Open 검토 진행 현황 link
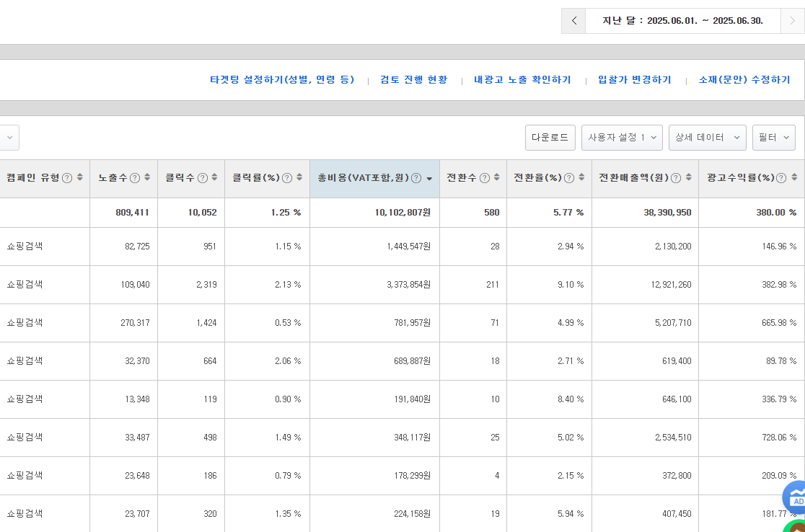 tap(413, 80)
